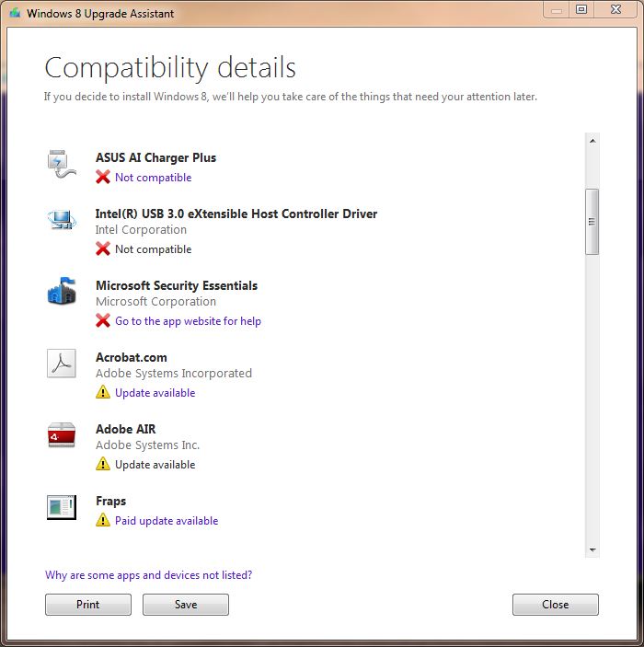Viewport: 644px width, 647px height.
Task: Click the Acrobat.com PDF icon
Action: pyautogui.click(x=62, y=364)
